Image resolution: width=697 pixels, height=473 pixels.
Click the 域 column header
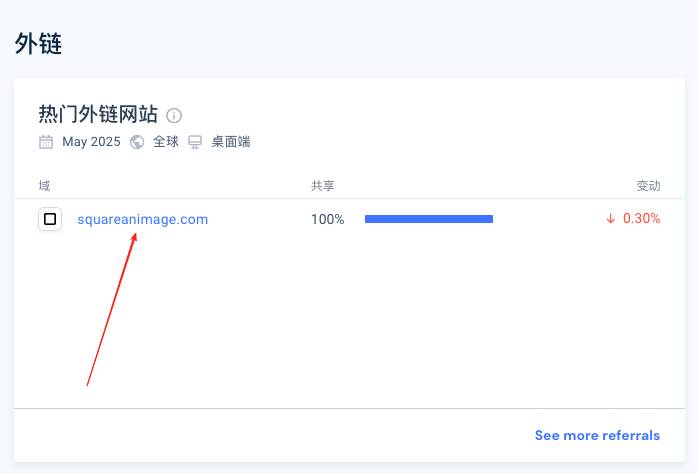point(44,185)
